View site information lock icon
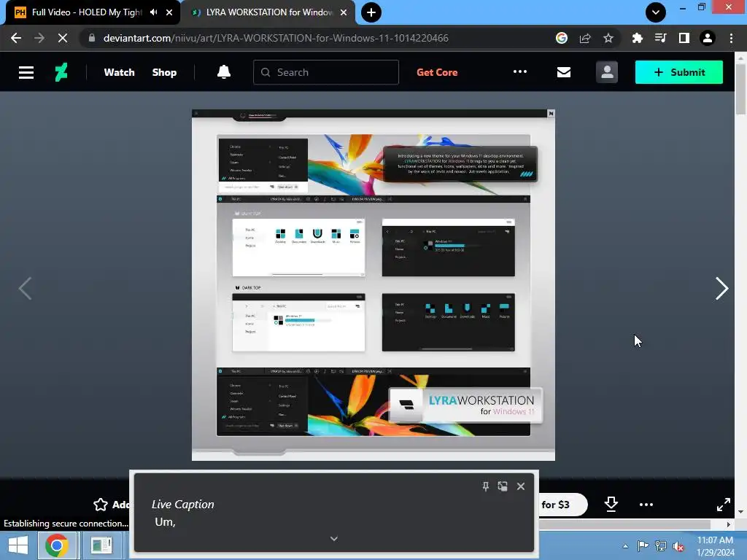 pyautogui.click(x=92, y=38)
